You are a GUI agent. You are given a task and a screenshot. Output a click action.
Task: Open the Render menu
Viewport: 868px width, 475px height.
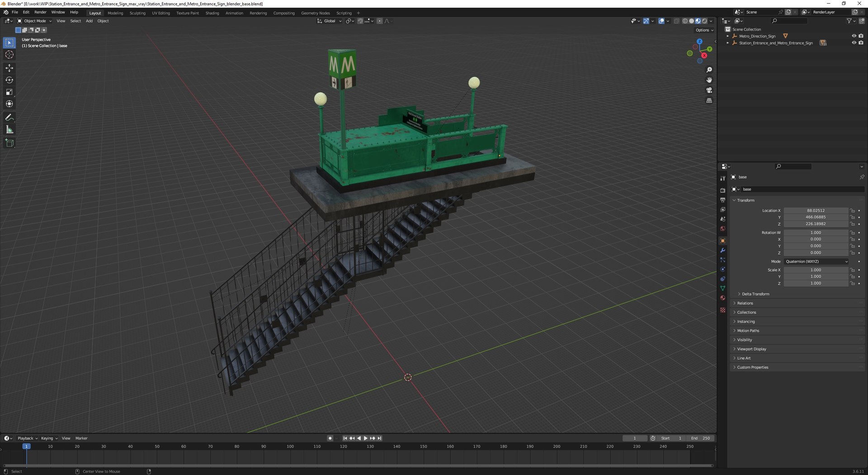coord(40,12)
